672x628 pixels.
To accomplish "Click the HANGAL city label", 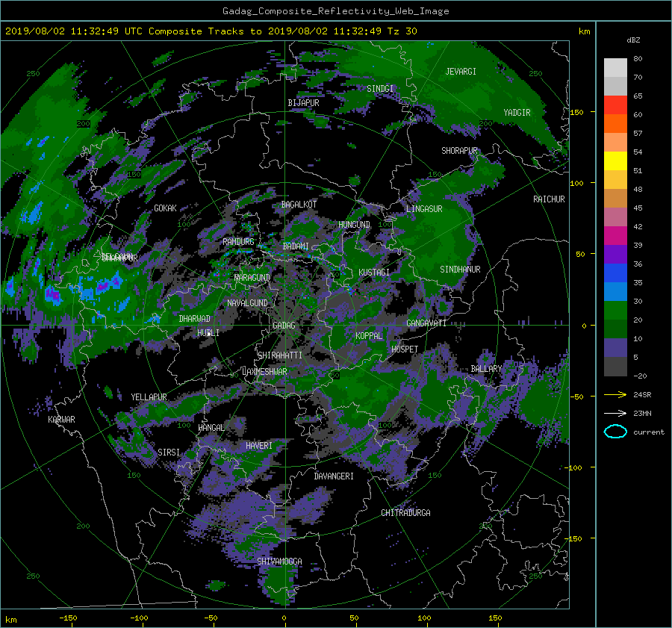I will [x=211, y=428].
